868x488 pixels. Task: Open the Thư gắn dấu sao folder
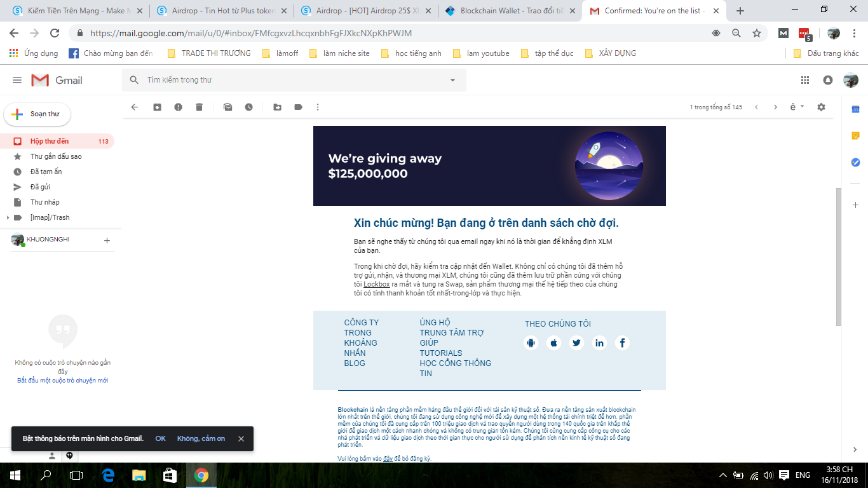pos(57,156)
